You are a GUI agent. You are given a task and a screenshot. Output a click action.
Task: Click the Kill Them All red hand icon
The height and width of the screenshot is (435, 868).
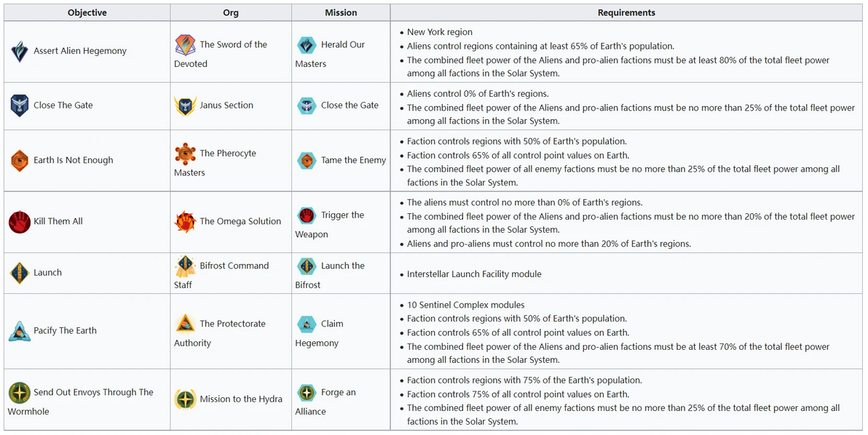tap(19, 221)
